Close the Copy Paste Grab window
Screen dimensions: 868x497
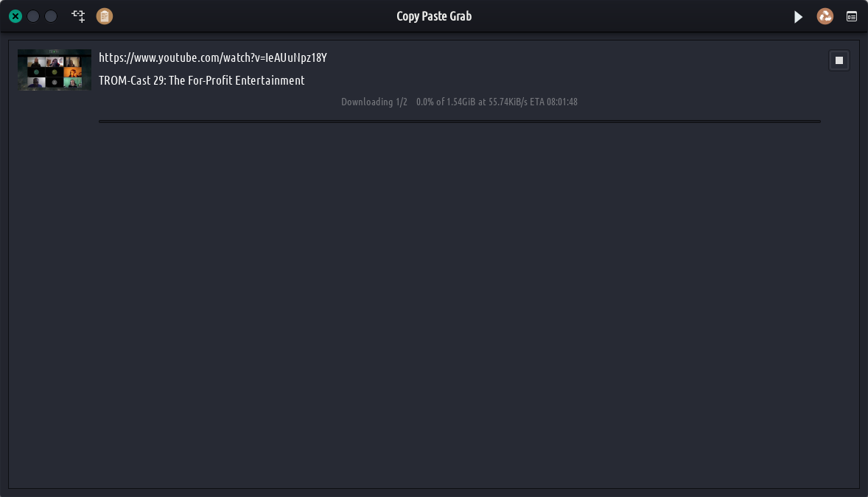(x=15, y=16)
